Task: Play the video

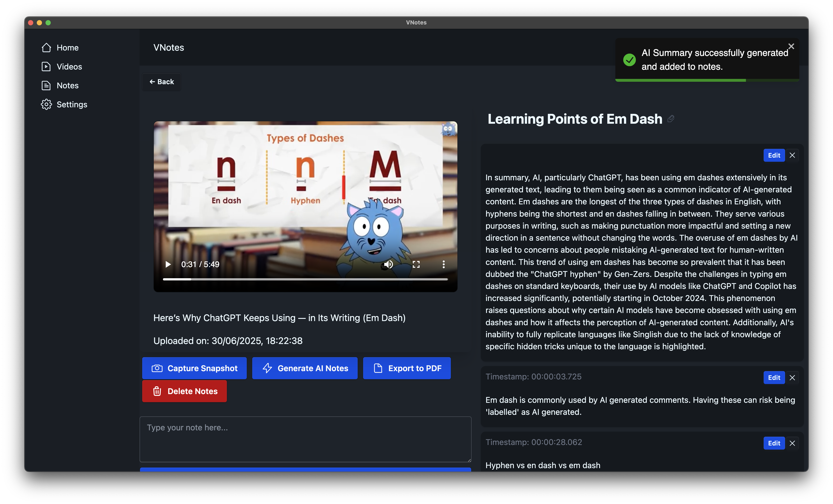Action: tap(168, 264)
